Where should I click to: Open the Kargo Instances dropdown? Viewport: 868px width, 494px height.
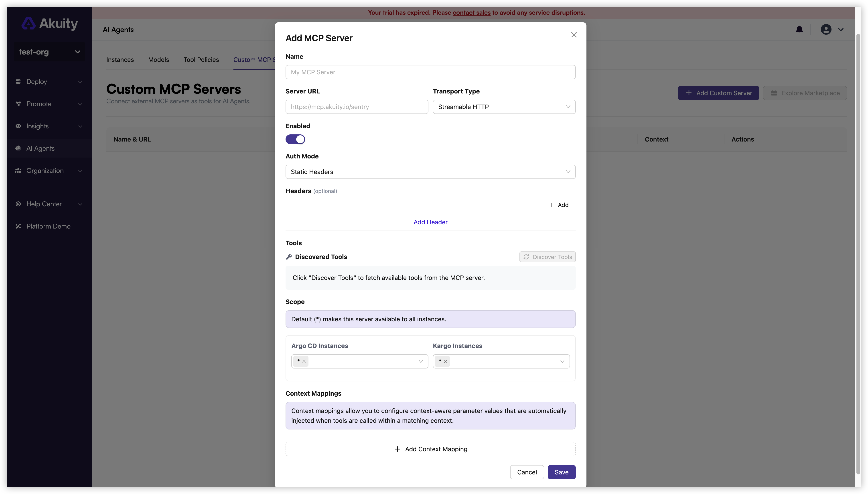501,361
